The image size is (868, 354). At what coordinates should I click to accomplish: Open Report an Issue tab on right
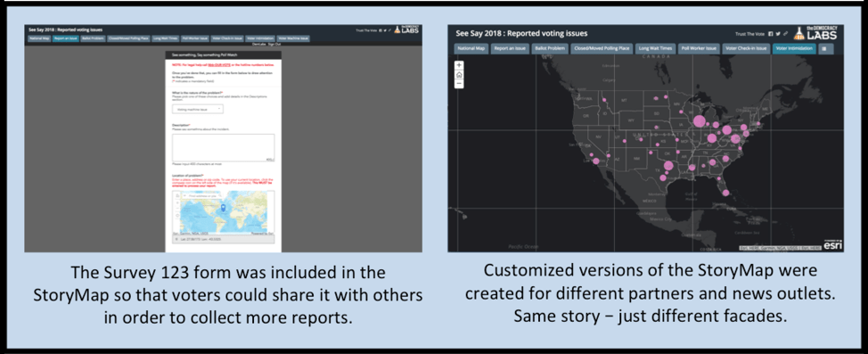click(509, 49)
